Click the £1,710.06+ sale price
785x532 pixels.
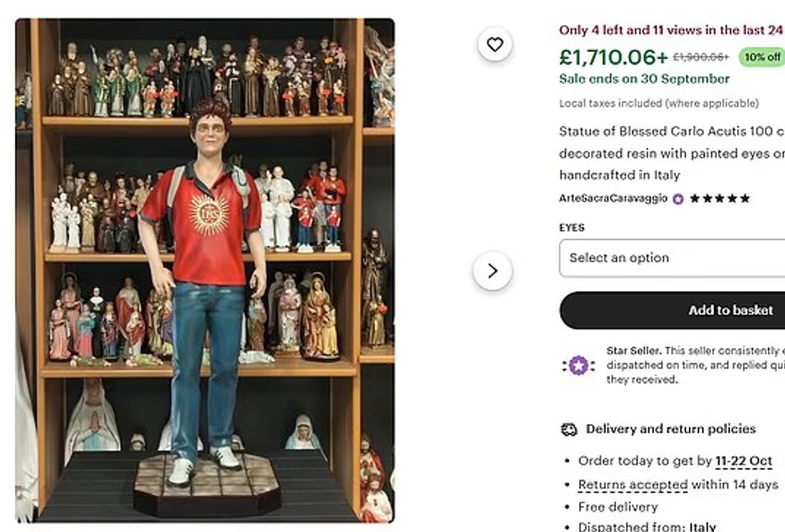click(x=613, y=57)
